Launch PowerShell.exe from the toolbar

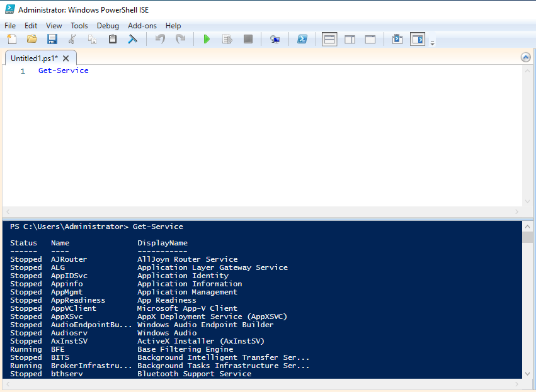(302, 39)
